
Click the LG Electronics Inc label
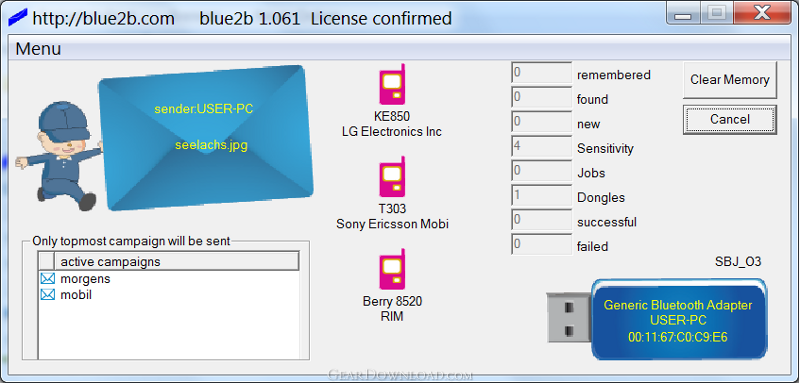point(392,132)
